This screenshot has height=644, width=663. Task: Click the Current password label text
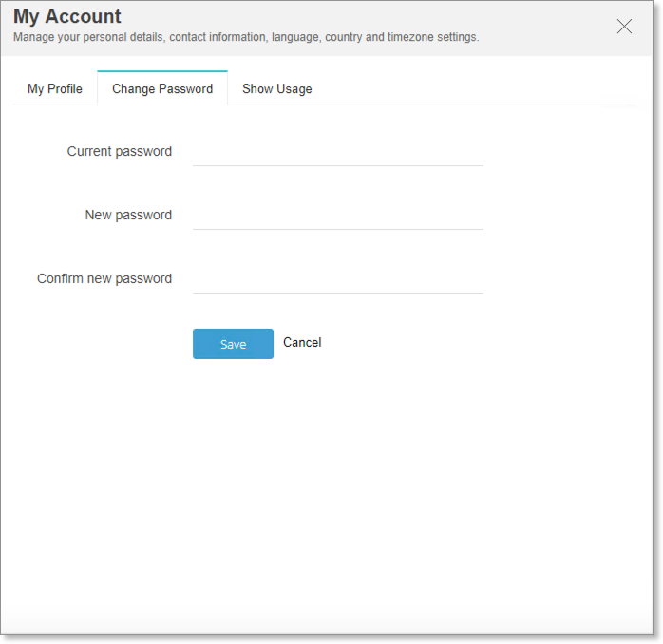pyautogui.click(x=120, y=151)
